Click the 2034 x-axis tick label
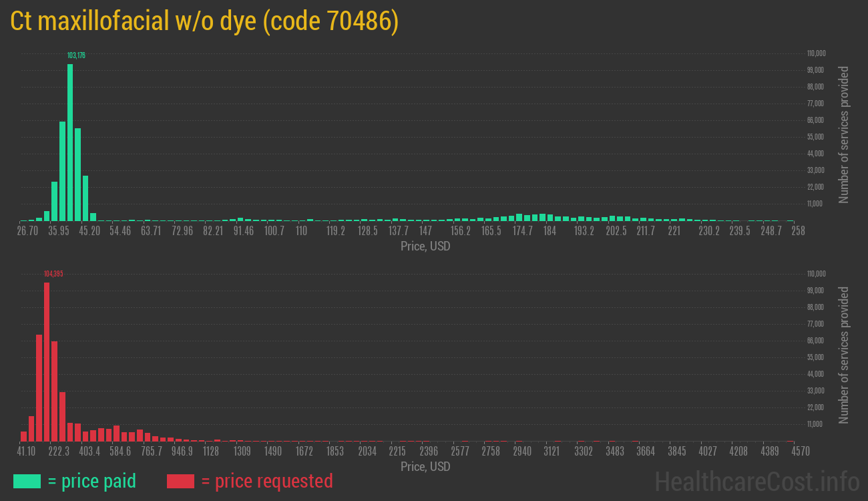 click(367, 452)
